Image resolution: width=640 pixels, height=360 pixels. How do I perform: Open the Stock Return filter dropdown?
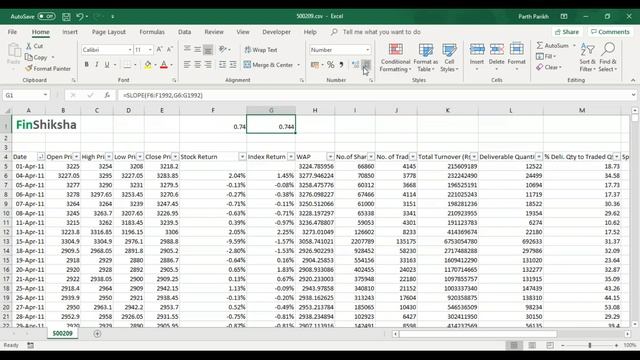click(x=242, y=157)
